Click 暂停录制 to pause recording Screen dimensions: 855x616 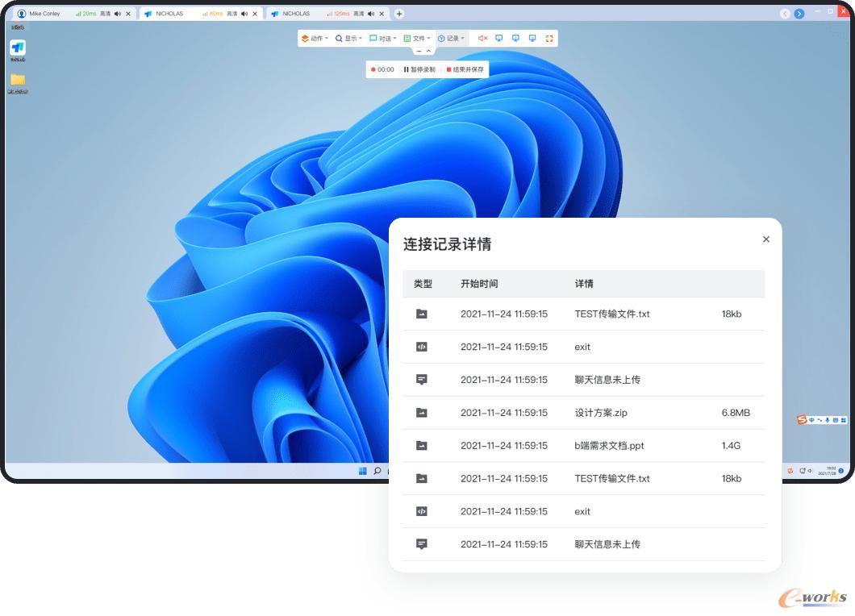click(419, 69)
